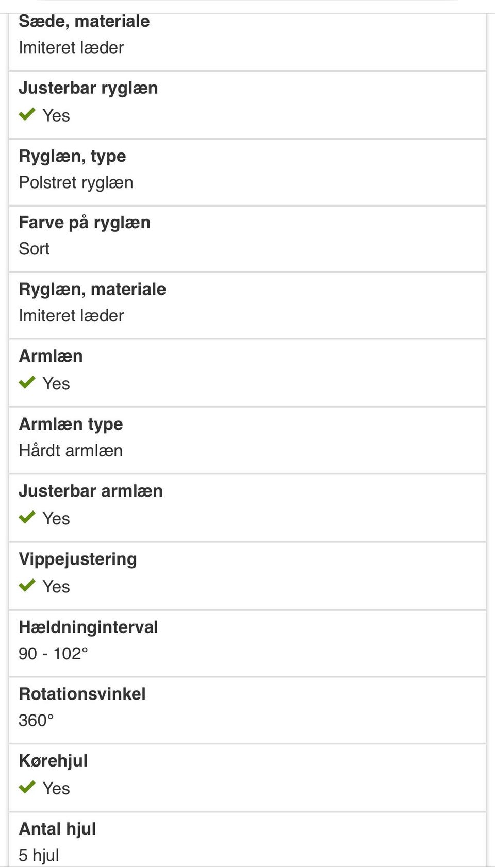
Task: Select the Hårdt armlæn value
Action: pyautogui.click(x=71, y=451)
